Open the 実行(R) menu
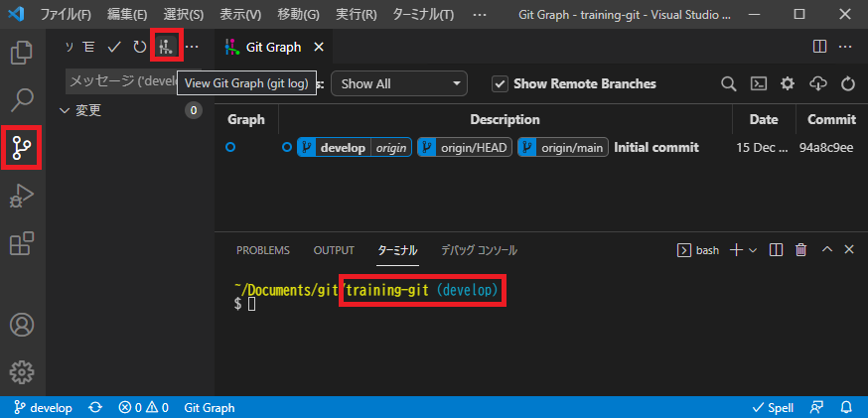 pyautogui.click(x=356, y=14)
